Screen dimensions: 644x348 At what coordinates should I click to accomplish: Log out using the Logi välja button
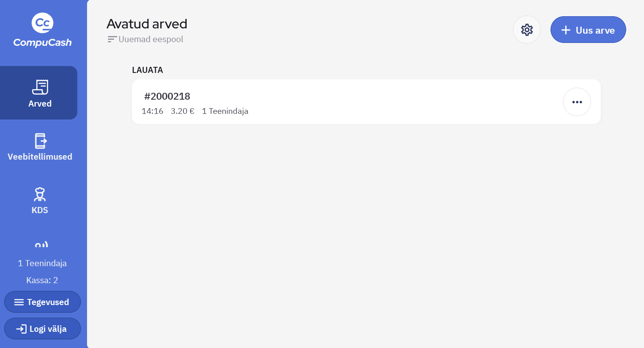coord(43,329)
